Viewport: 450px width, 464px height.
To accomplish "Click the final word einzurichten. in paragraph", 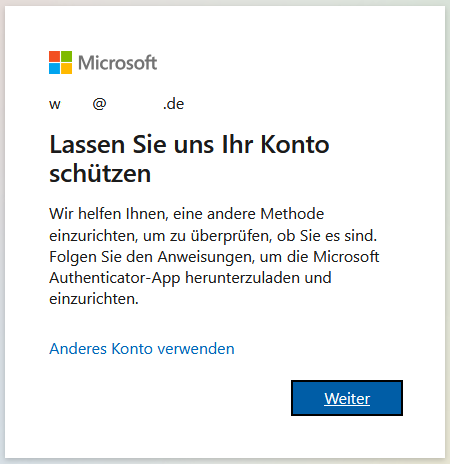I will 94,299.
